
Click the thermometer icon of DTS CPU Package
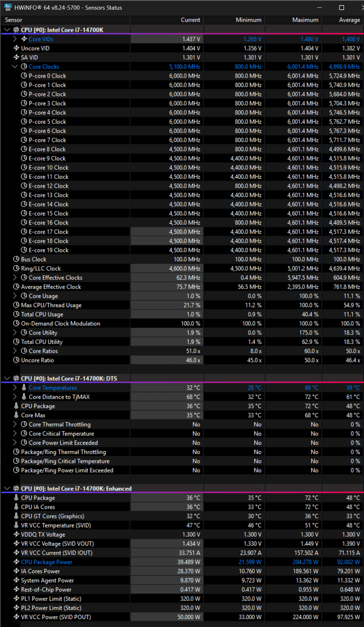[16, 406]
